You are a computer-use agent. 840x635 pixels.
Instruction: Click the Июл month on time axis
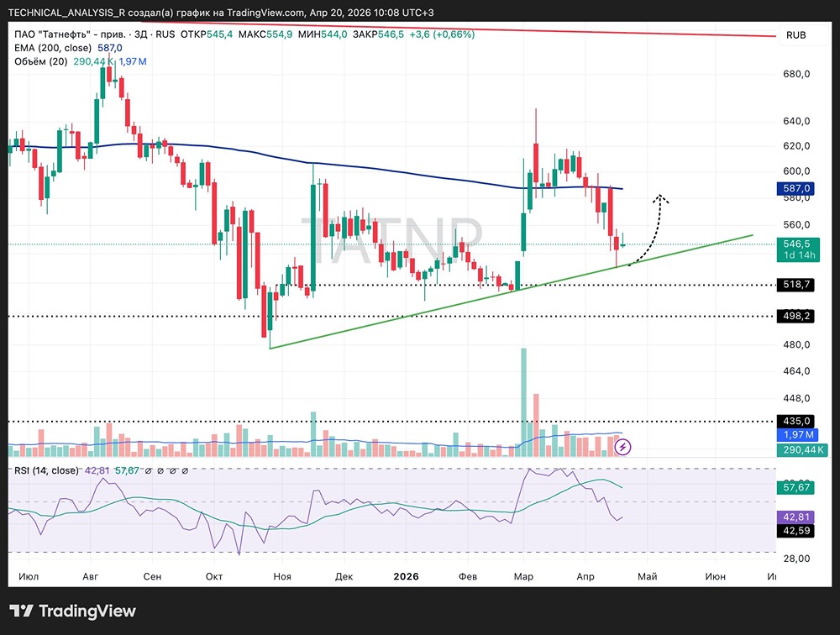29,576
